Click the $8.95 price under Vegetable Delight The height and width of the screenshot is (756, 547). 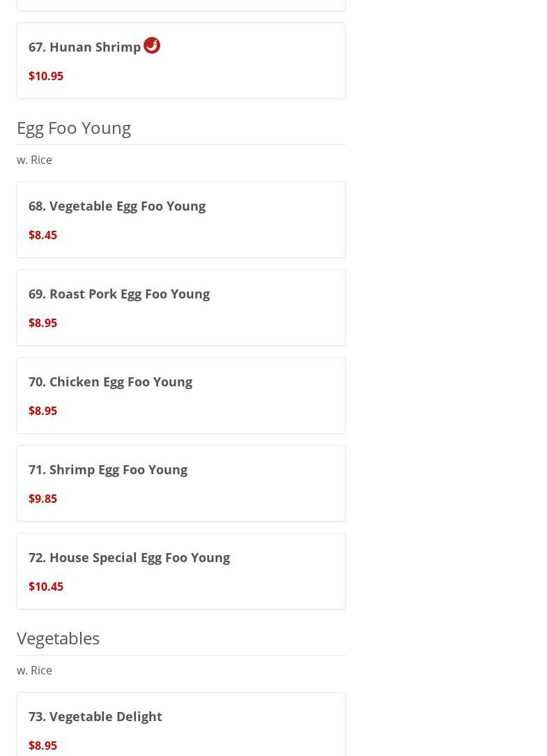tap(43, 746)
